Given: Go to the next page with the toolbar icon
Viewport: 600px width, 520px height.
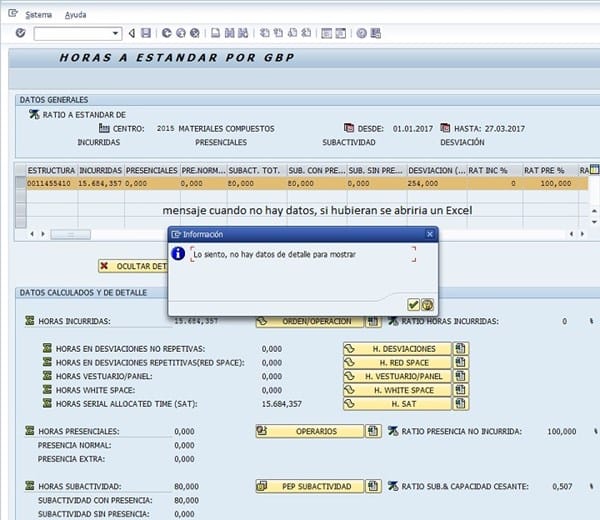Looking at the screenshot, I should click(x=292, y=33).
